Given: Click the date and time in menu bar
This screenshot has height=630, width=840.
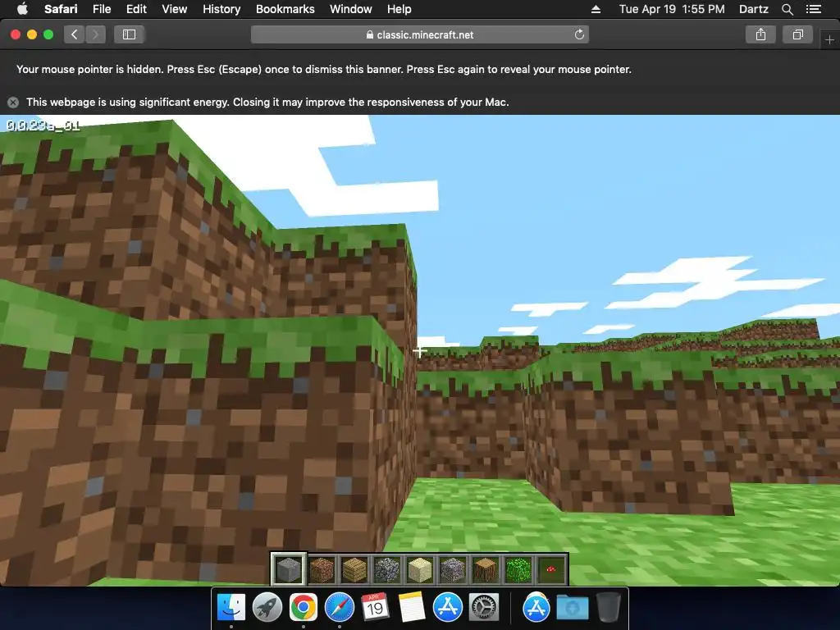Looking at the screenshot, I should (672, 9).
